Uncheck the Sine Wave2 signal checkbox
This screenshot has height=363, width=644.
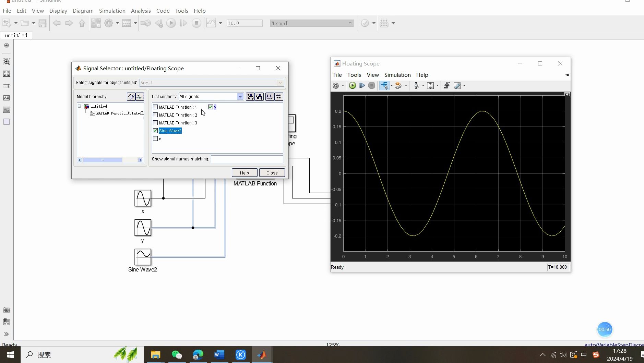[x=155, y=131]
